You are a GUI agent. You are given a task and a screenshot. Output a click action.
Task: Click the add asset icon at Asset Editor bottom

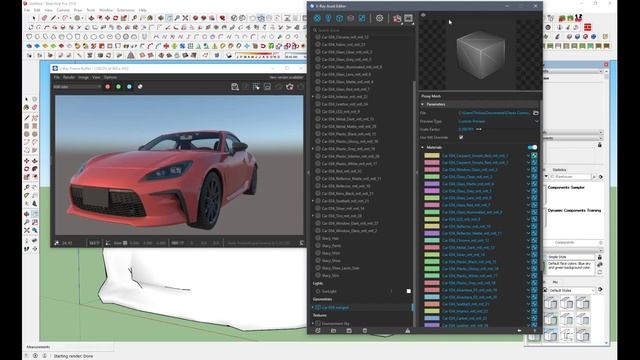point(318,331)
